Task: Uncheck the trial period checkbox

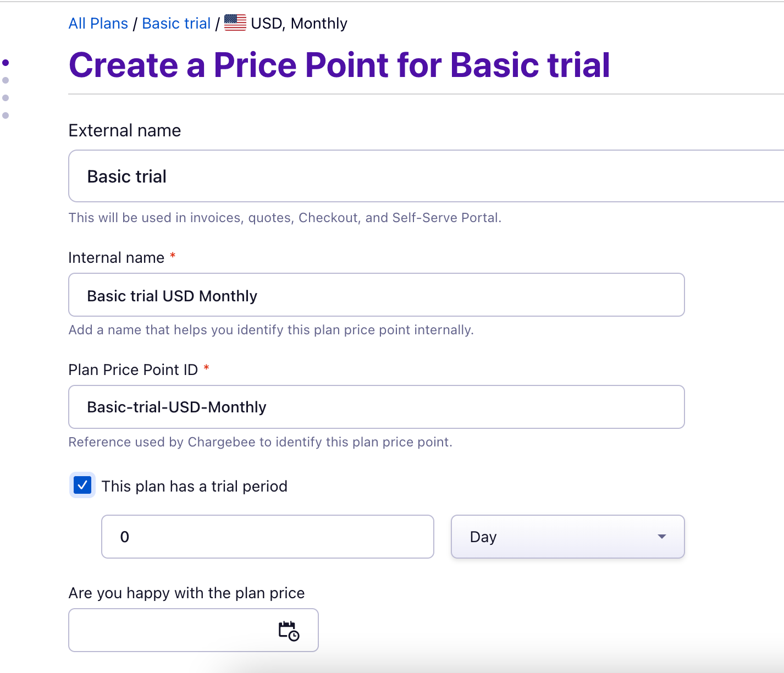Action: point(82,486)
